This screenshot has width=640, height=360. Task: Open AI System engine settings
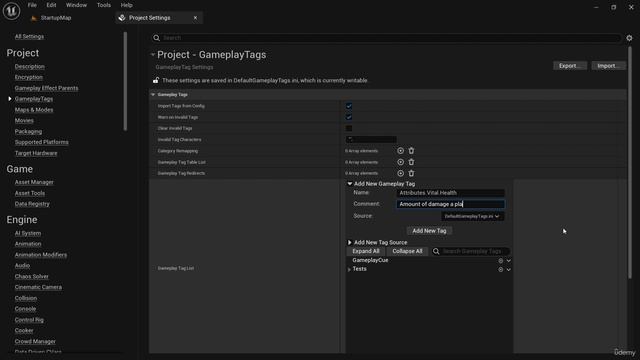[28, 233]
